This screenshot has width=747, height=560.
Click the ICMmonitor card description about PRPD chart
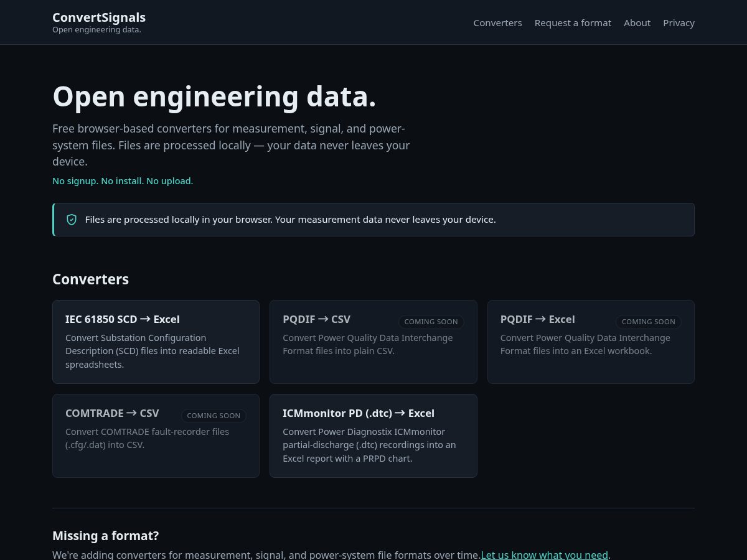[369, 445]
